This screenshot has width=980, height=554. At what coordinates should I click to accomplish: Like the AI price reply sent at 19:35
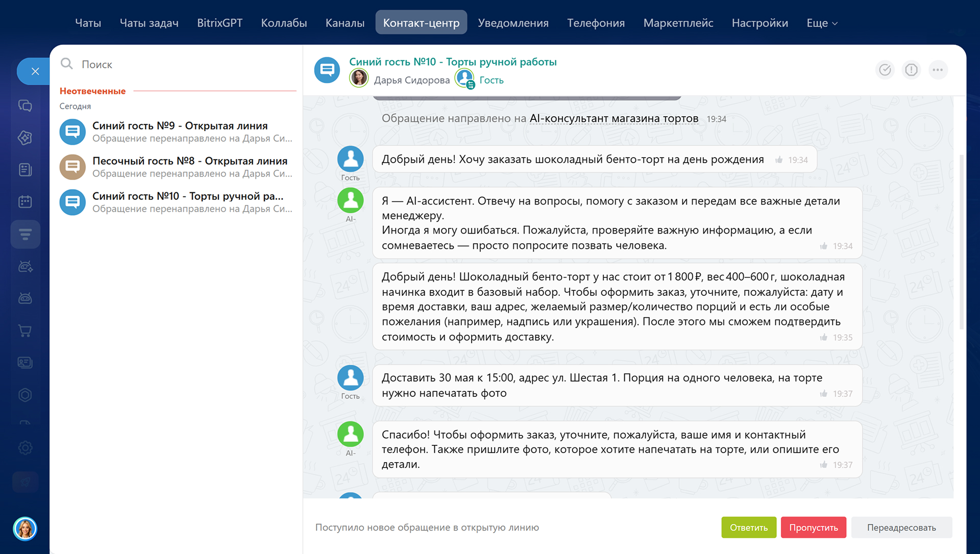[x=823, y=338]
